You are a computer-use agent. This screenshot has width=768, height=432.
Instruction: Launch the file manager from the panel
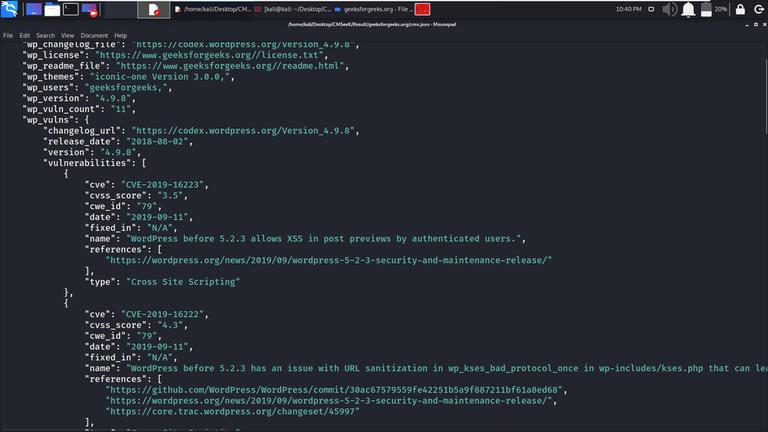point(52,9)
